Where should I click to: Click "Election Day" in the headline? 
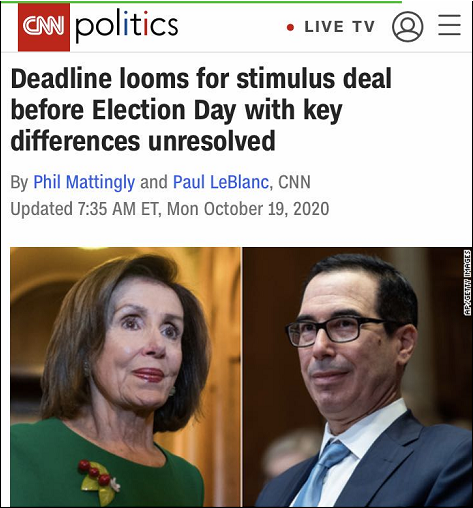(164, 110)
